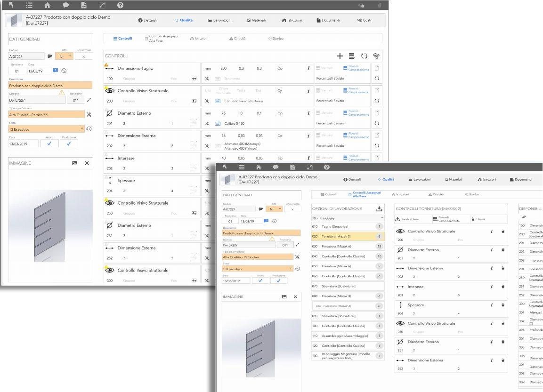
Task: Click the PDF export icon in back window top bar
Action: click(x=84, y=5)
